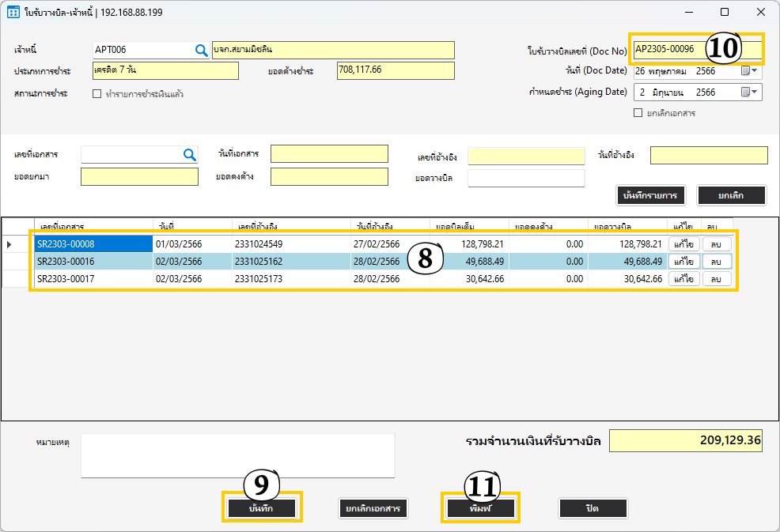Click the ยกเลิก button beside บันทึกรายการ
The image size is (780, 532).
[x=731, y=195]
